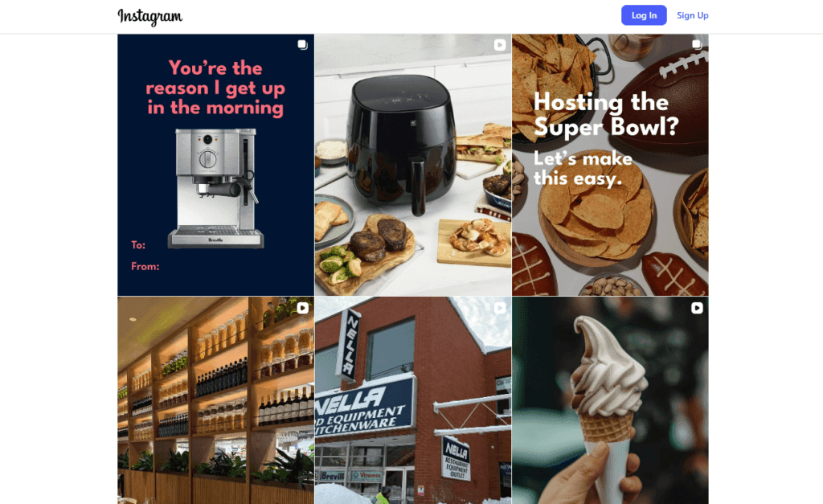Screen dimensions: 823x504
Task: Click reel icon on Nella storefront post
Action: (x=500, y=308)
